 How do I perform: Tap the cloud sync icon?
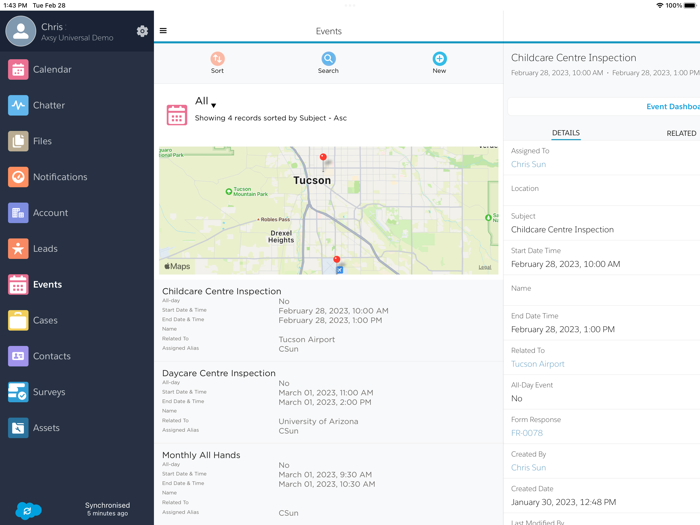[x=28, y=510]
